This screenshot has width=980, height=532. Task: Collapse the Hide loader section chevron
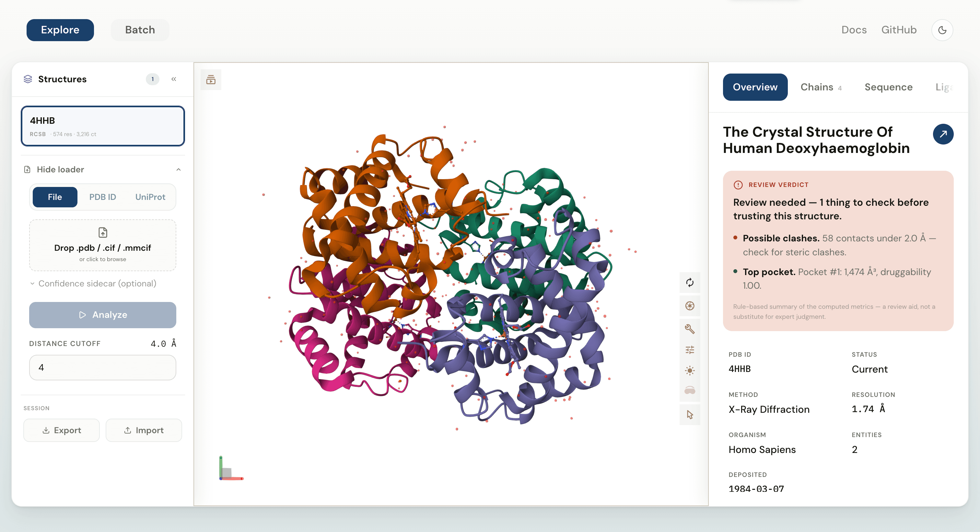pos(179,169)
